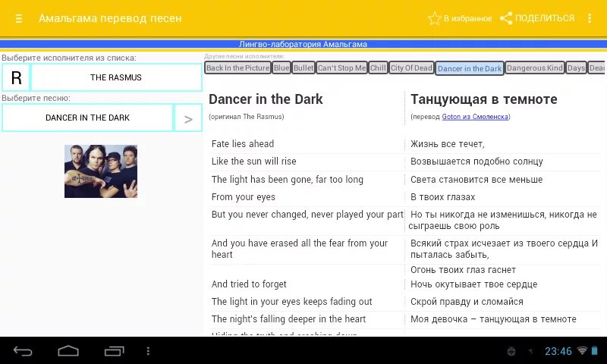Screen dimensions: 607x364
Task: Tap app title Амальгама перевод песен
Action: (110, 18)
